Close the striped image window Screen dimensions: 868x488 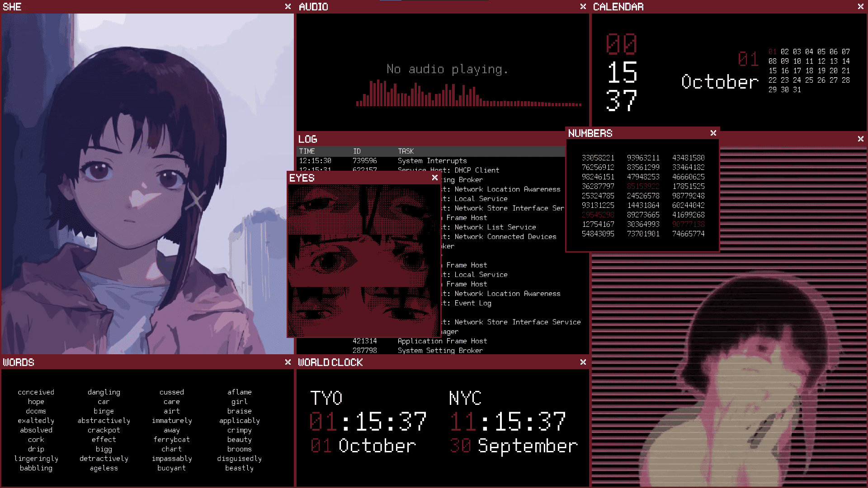[x=861, y=139]
